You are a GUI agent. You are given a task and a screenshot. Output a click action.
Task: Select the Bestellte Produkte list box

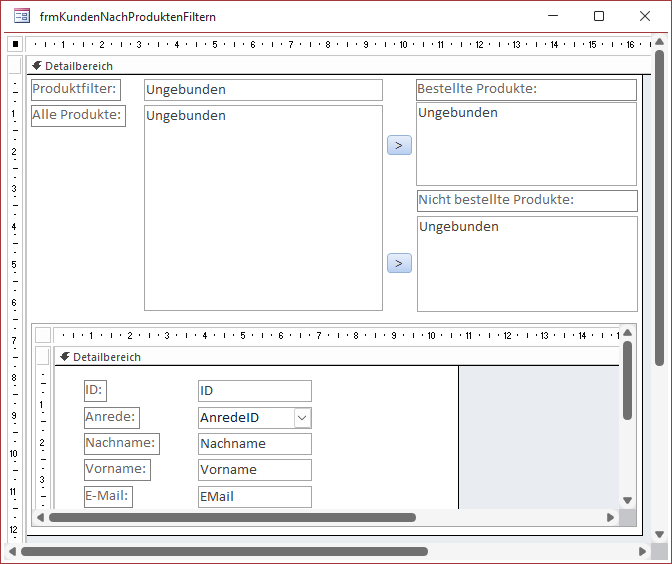tap(526, 144)
